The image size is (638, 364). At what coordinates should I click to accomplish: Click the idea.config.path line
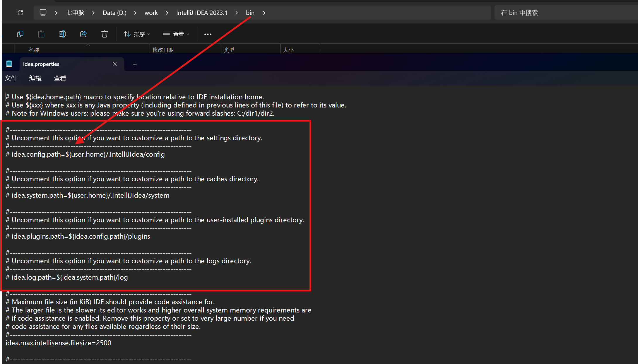[x=85, y=154]
